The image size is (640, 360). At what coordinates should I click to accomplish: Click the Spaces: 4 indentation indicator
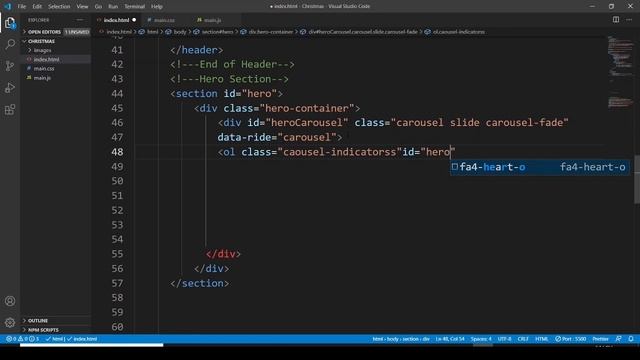pos(481,339)
